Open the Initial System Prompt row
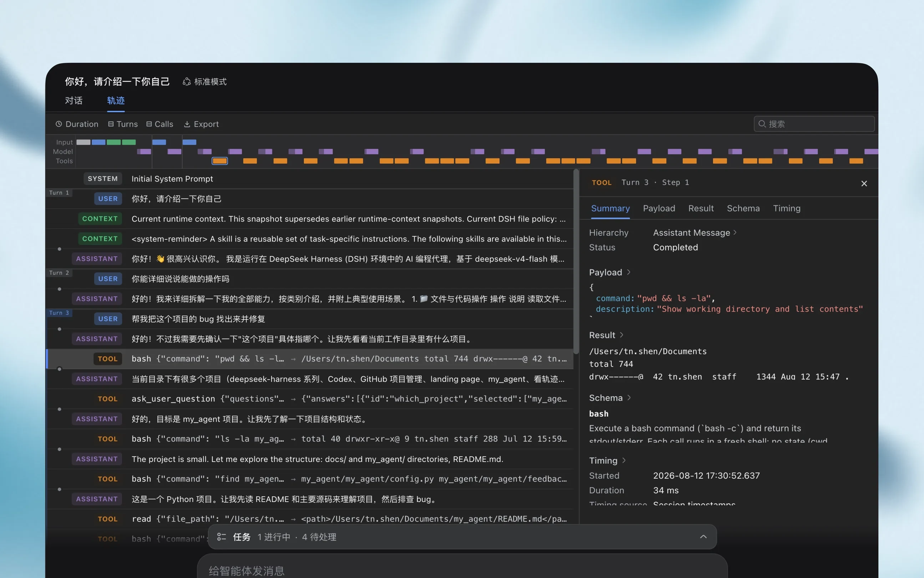This screenshot has width=924, height=578. coord(309,179)
